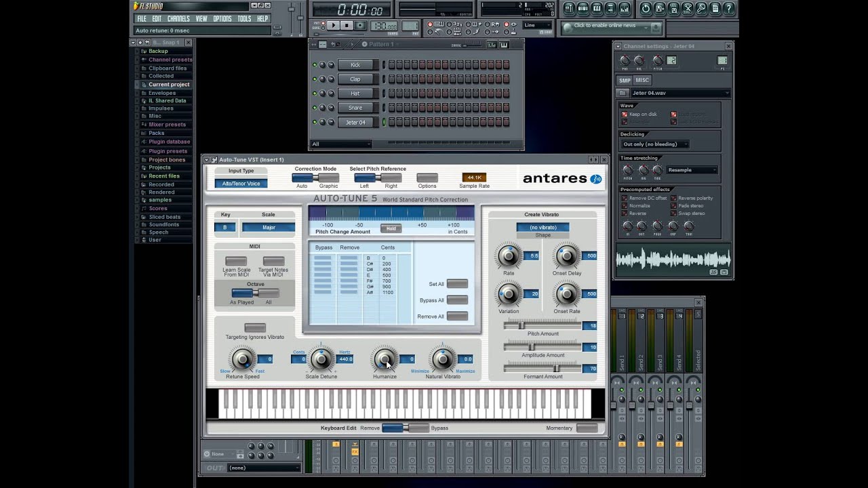Click the Play button in the transport
The image size is (868, 488).
[x=333, y=25]
